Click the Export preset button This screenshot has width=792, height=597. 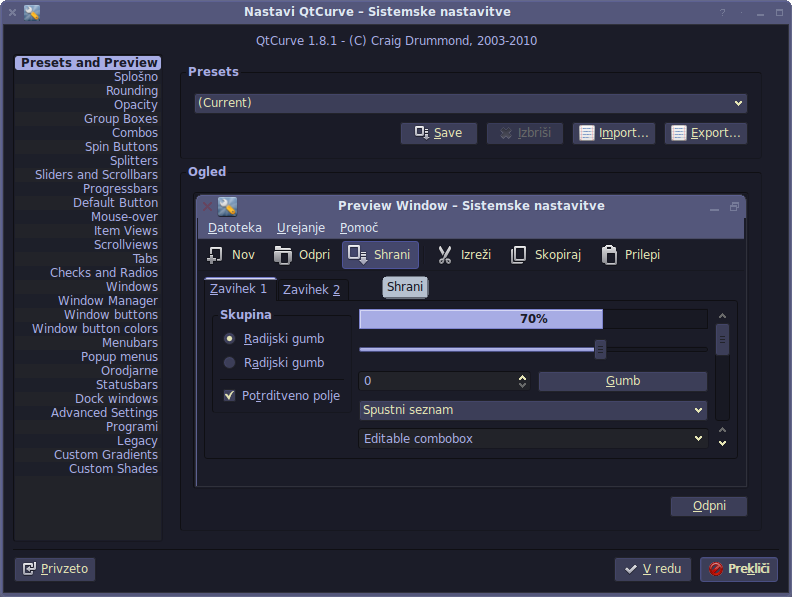(706, 133)
